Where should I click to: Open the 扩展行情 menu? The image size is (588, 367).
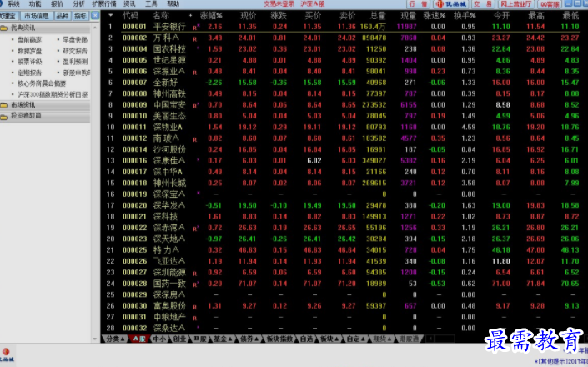click(x=104, y=3)
